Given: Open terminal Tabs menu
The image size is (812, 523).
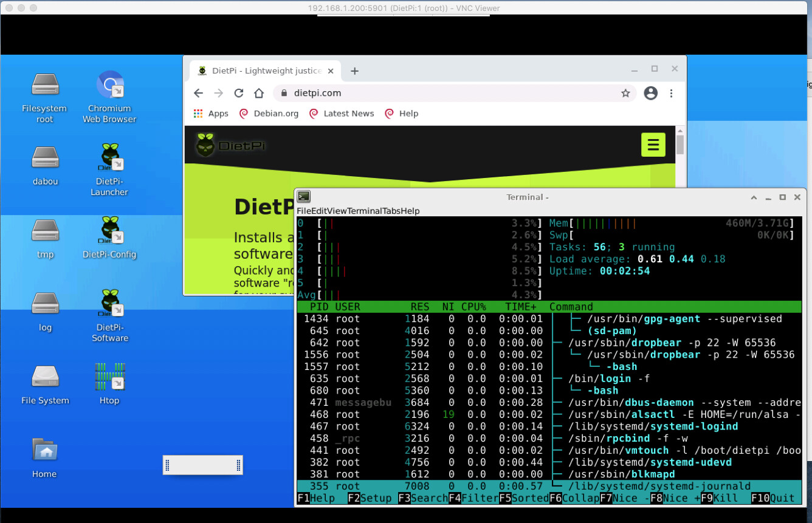Looking at the screenshot, I should point(391,211).
